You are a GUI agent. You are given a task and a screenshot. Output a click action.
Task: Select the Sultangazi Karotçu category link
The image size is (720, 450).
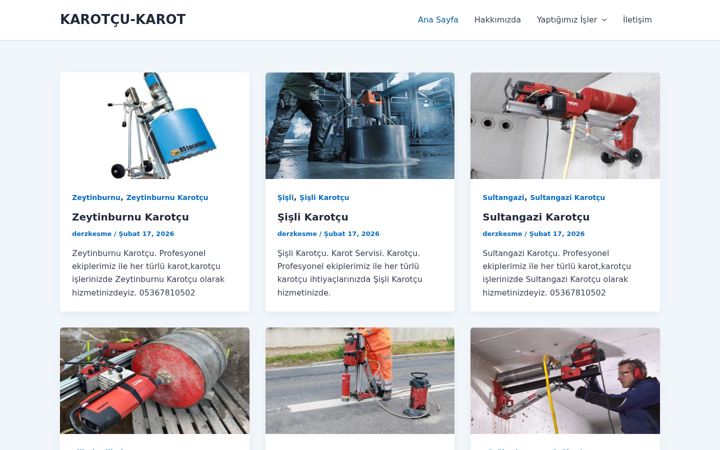click(x=568, y=197)
